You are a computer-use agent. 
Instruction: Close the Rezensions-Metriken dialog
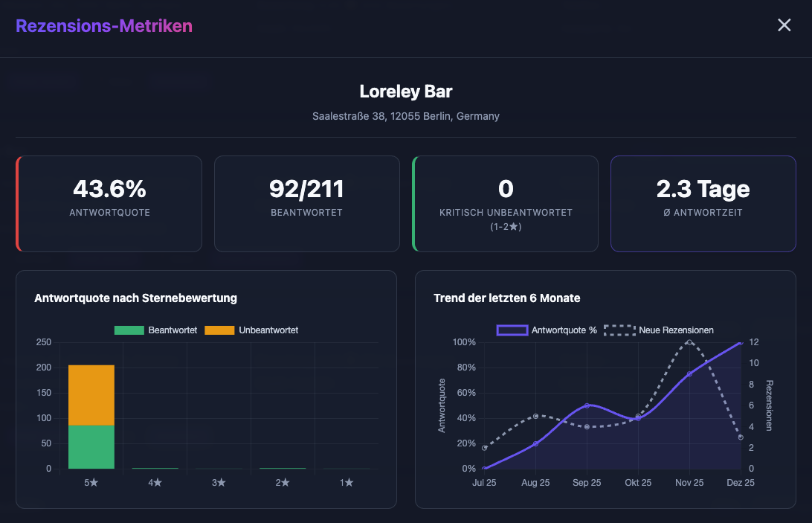[784, 25]
